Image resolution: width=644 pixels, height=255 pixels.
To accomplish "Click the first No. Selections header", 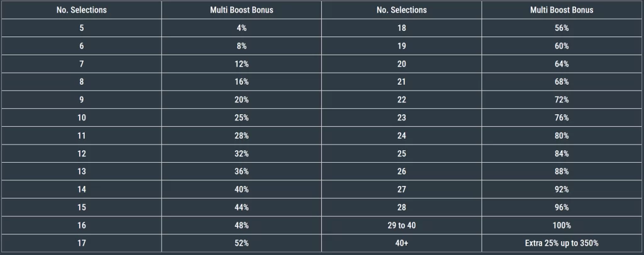I will coord(81,10).
